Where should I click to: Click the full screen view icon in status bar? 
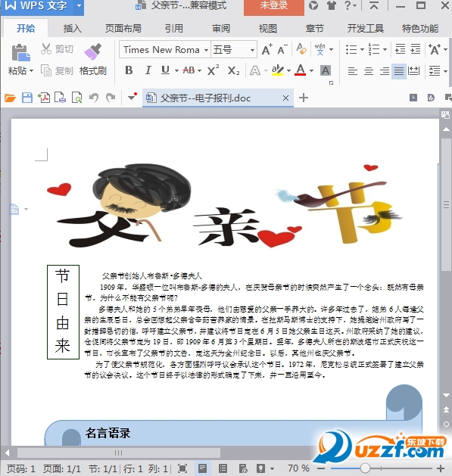(182, 468)
